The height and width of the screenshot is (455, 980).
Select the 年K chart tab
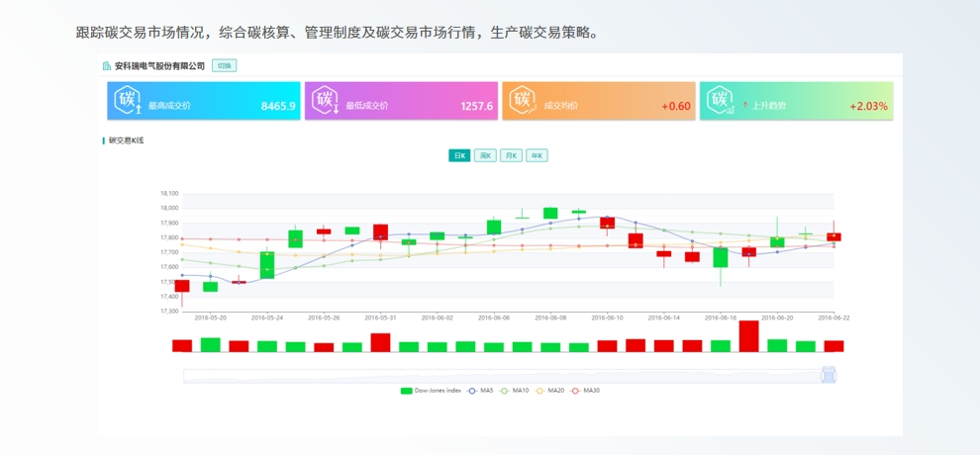[x=537, y=155]
